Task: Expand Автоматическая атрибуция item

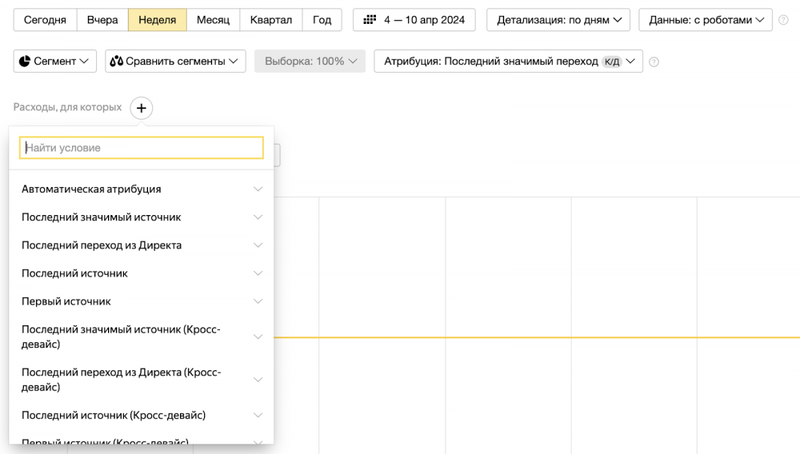Action: click(x=141, y=189)
